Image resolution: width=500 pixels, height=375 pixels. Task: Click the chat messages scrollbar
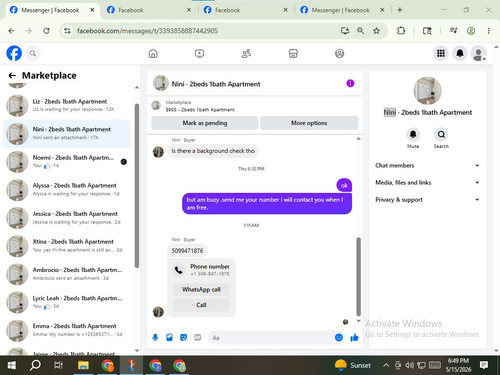(359, 277)
